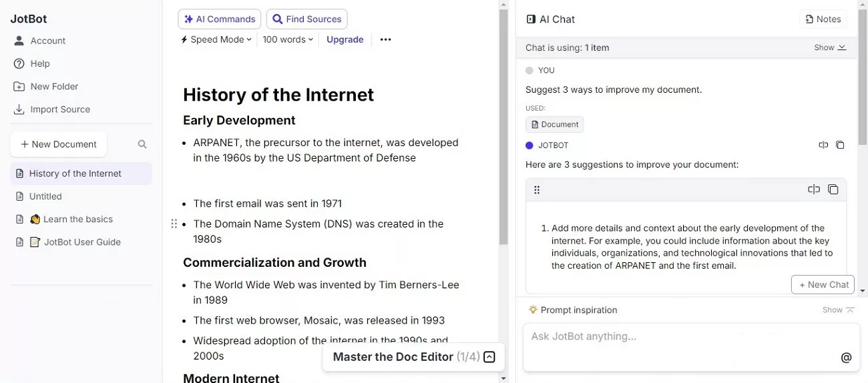
Task: Show items the chat is using
Action: pyautogui.click(x=830, y=47)
